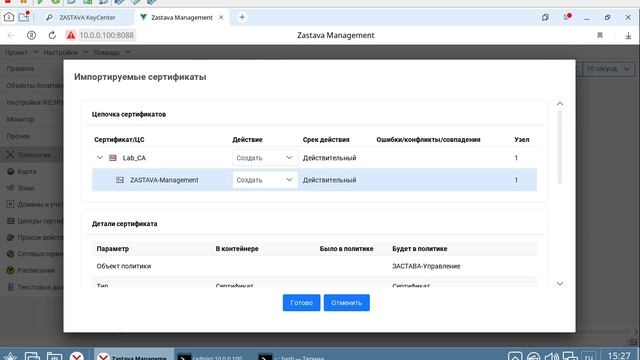Click Действительный in the Lab_CA row
The width and height of the screenshot is (640, 360).
329,158
